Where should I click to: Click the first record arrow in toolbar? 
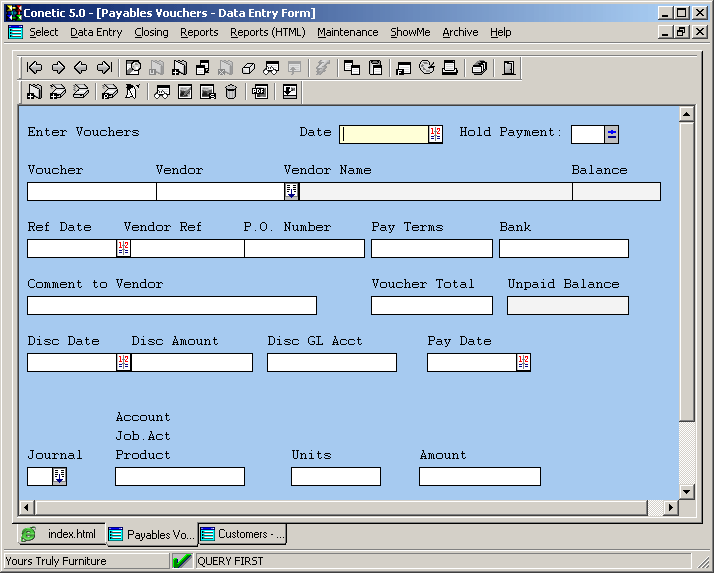click(x=35, y=68)
